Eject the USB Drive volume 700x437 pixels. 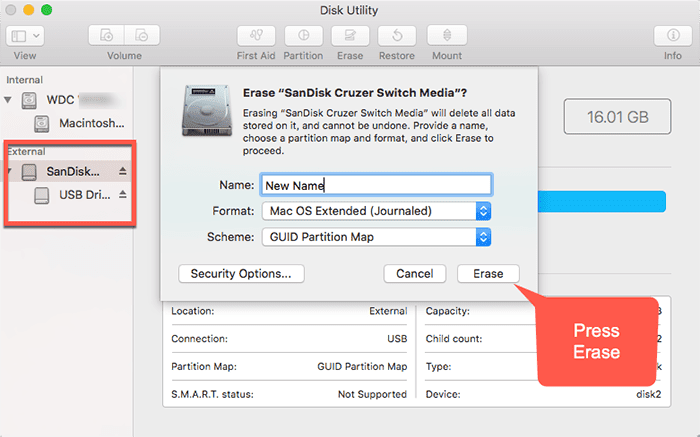coord(123,194)
